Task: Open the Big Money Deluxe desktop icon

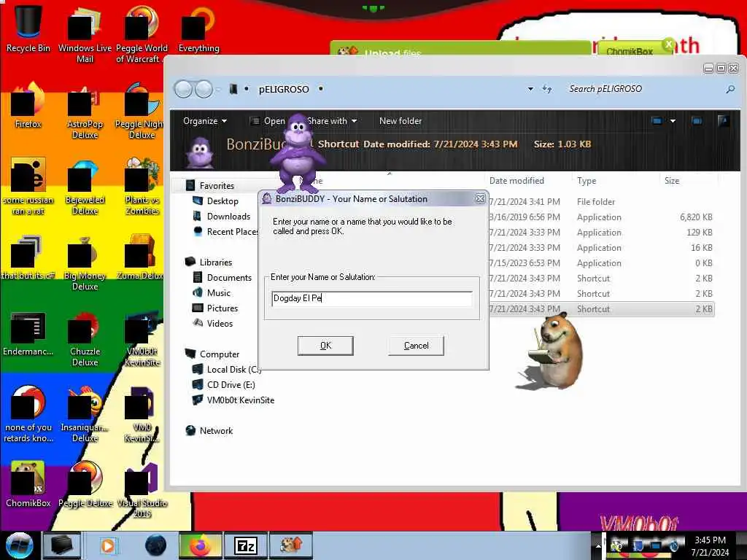Action: [85, 262]
